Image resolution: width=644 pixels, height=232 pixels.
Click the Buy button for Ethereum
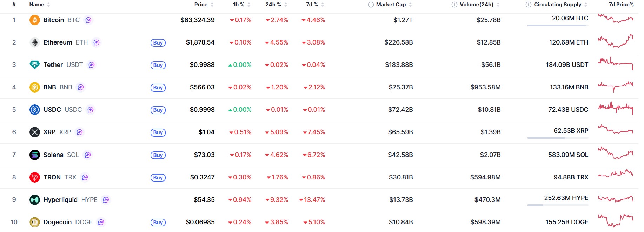158,43
